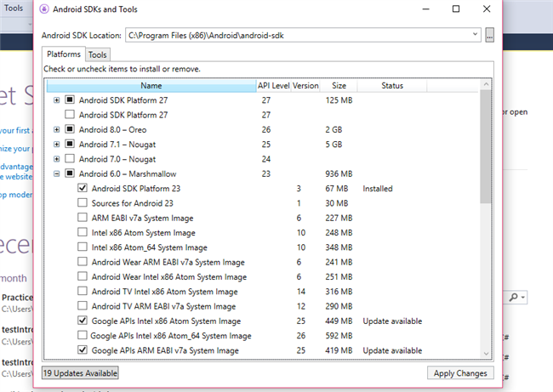Open the search dropdown arrow in the background window
Image resolution: width=553 pixels, height=392 pixels.
pos(523,298)
